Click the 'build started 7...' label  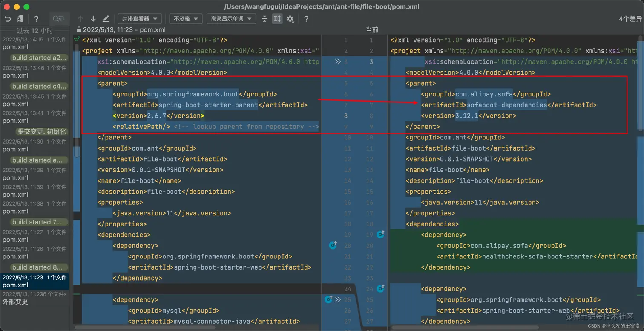39,222
